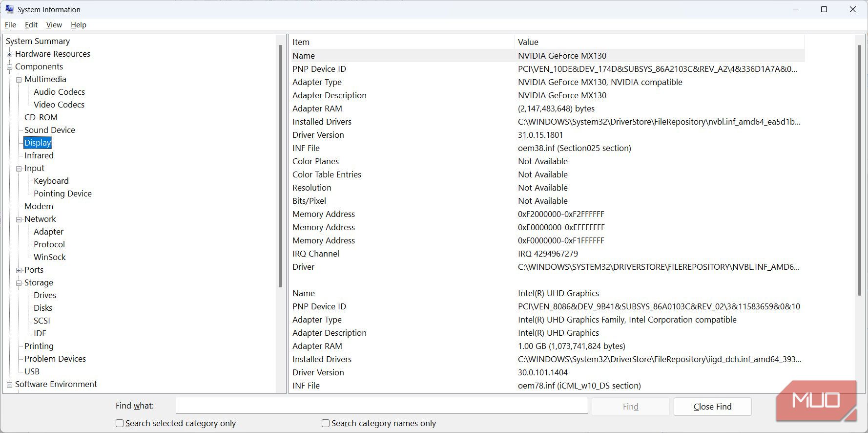Click the Driver Version 30.0.101.1404 value
This screenshot has width=868, height=433.
(x=542, y=372)
